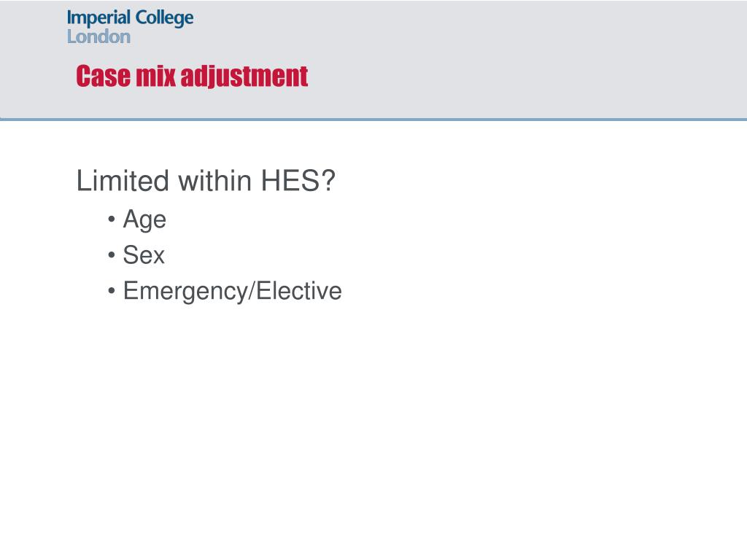
Task: Click the word College in the logo
Action: [164, 18]
